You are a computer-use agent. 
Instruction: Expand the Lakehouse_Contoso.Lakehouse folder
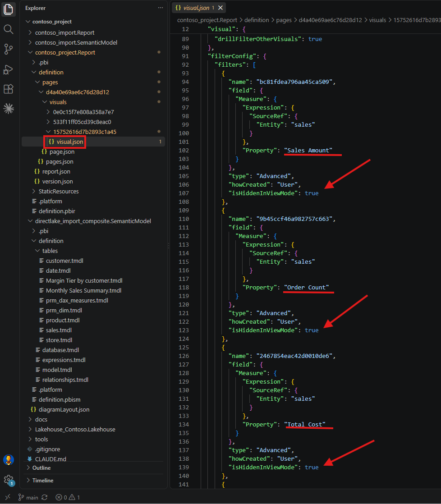75,430
